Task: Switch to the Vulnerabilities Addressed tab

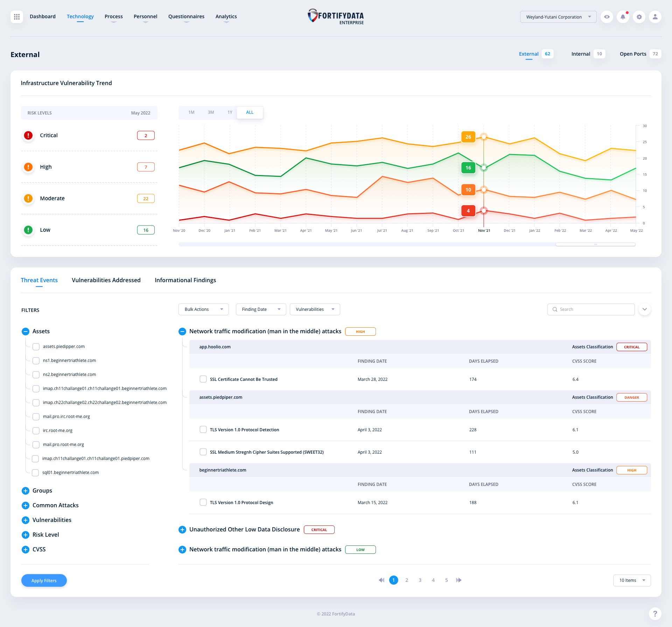Action: click(x=106, y=280)
